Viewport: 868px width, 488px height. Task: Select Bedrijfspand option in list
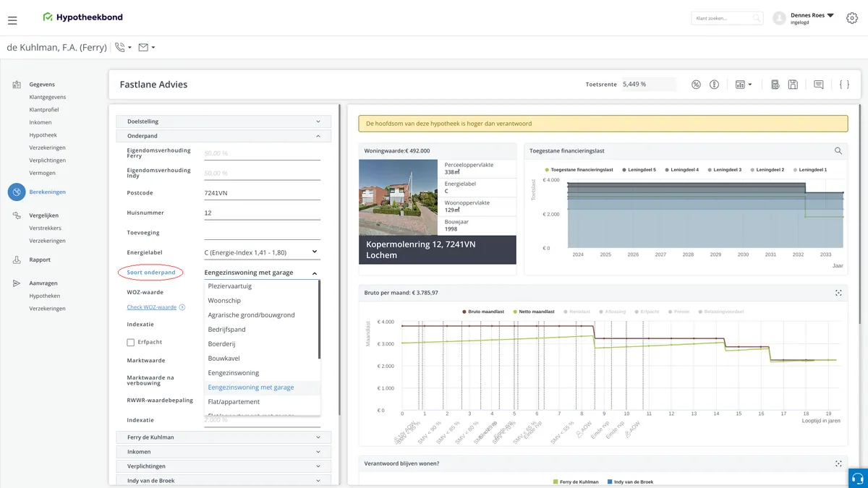[262, 330]
